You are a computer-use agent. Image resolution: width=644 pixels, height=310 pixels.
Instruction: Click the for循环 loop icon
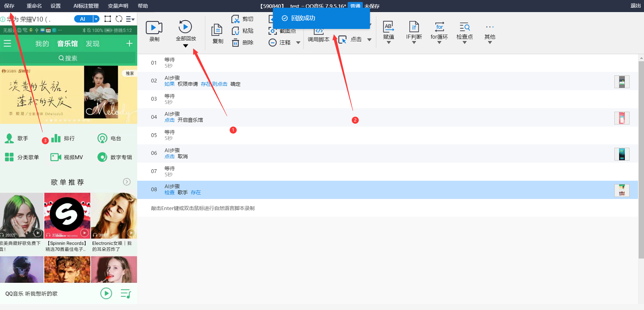click(x=439, y=27)
